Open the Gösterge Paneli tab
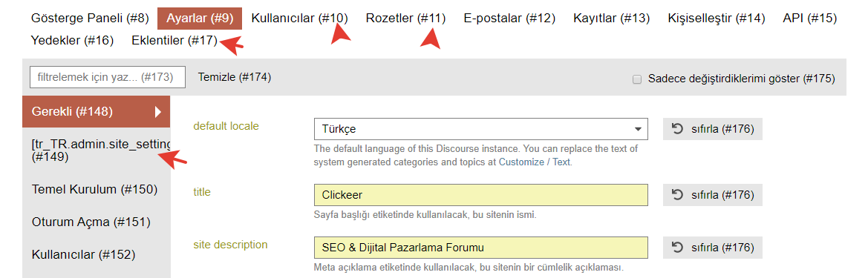The width and height of the screenshot is (868, 278). pos(91,19)
